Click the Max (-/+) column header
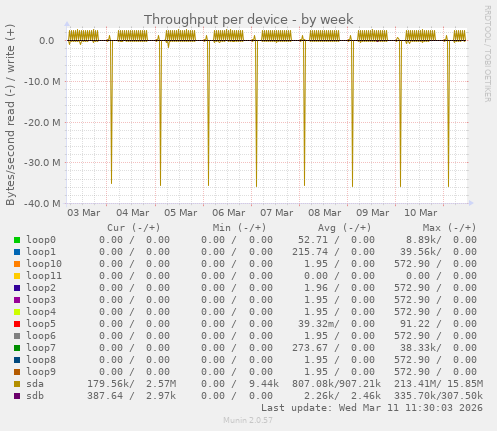The width and height of the screenshot is (497, 431). pos(449,228)
